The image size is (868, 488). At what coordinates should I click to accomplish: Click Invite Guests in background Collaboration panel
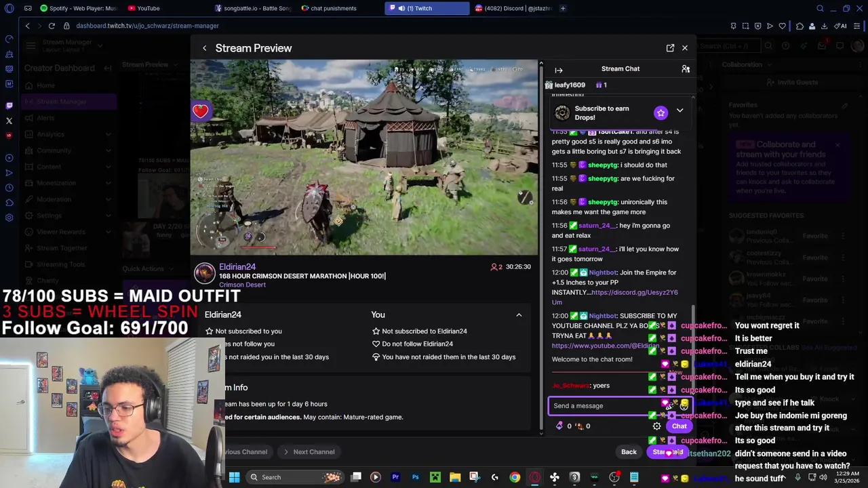pos(792,82)
